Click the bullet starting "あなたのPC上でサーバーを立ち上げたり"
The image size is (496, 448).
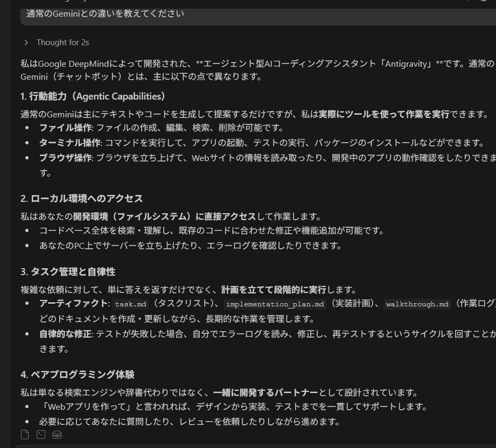pos(190,246)
